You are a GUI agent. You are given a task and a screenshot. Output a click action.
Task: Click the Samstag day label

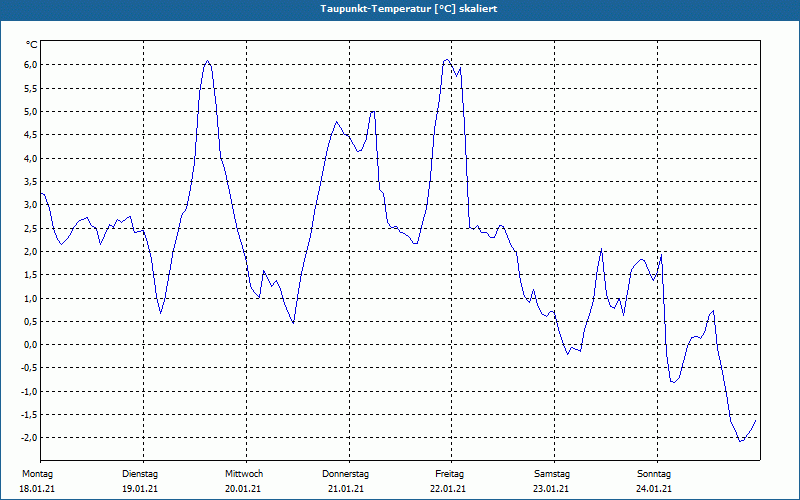pyautogui.click(x=552, y=474)
